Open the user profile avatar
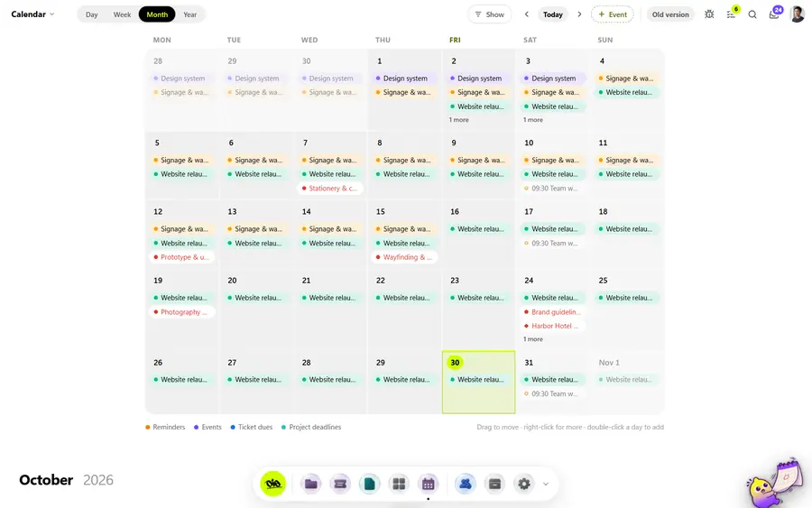812x508 pixels. [x=797, y=14]
